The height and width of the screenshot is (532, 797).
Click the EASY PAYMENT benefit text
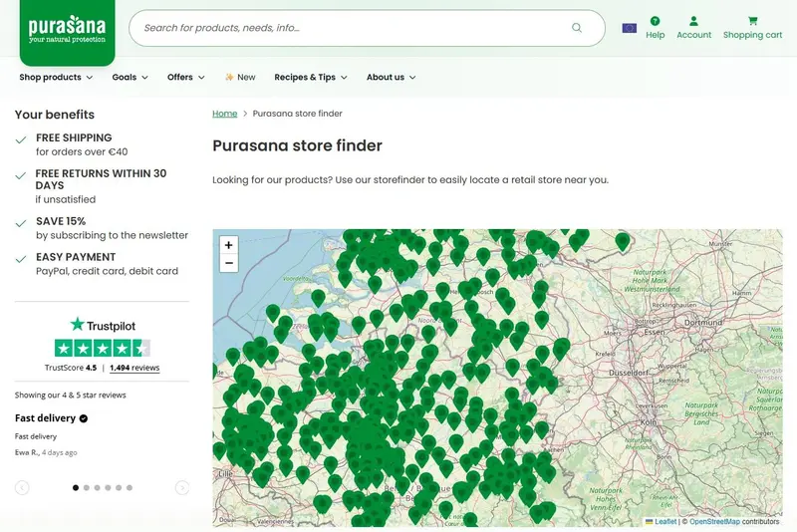[76, 257]
